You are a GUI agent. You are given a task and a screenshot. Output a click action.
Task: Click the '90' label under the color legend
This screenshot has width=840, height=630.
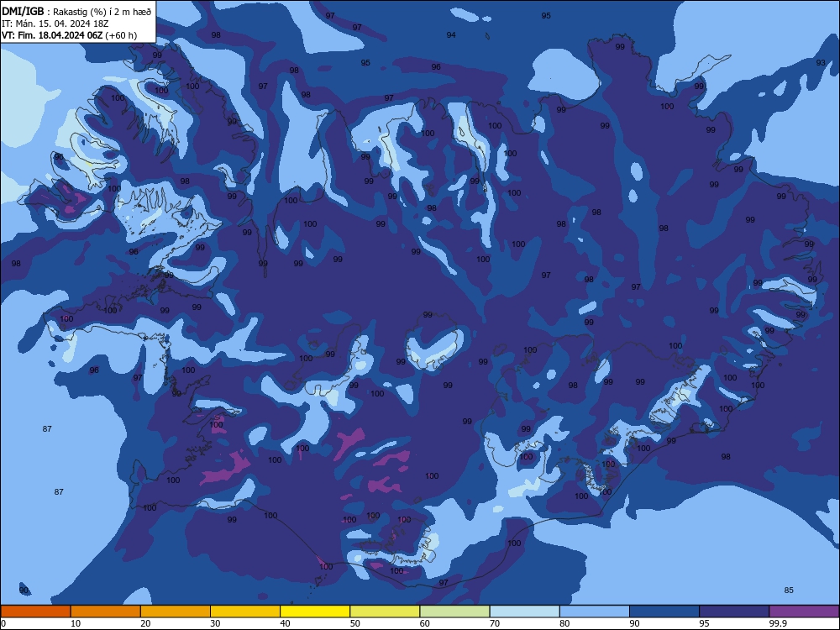634,623
